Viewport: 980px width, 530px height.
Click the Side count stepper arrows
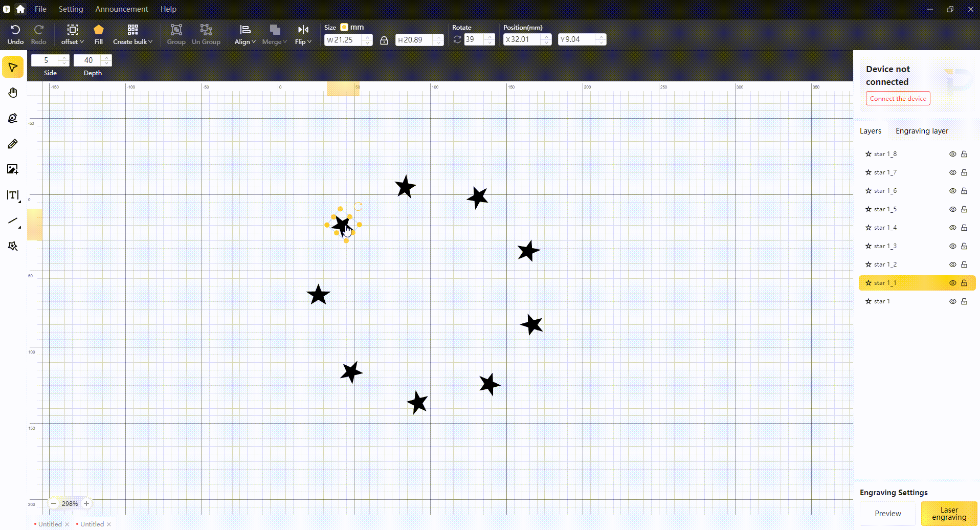[x=64, y=60]
